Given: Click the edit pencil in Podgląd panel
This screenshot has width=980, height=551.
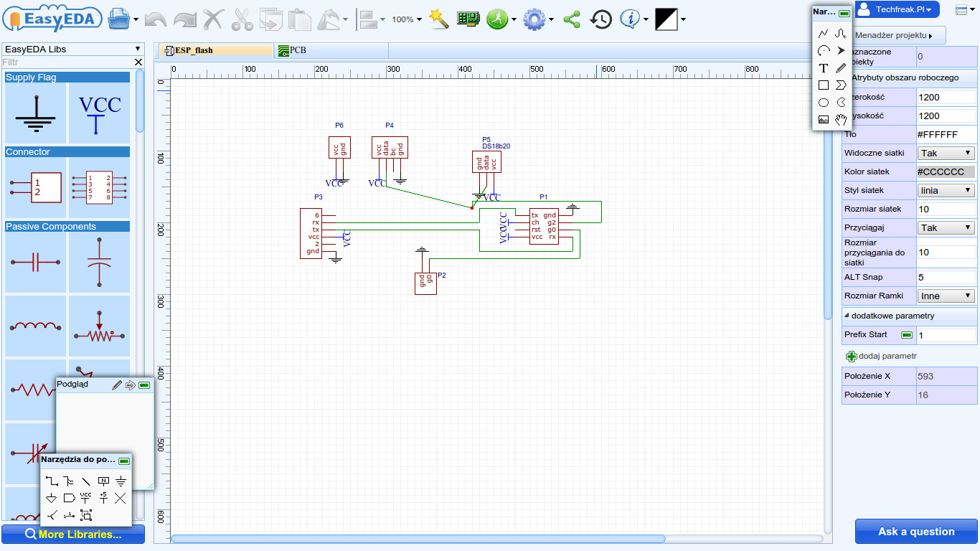Looking at the screenshot, I should coord(117,385).
